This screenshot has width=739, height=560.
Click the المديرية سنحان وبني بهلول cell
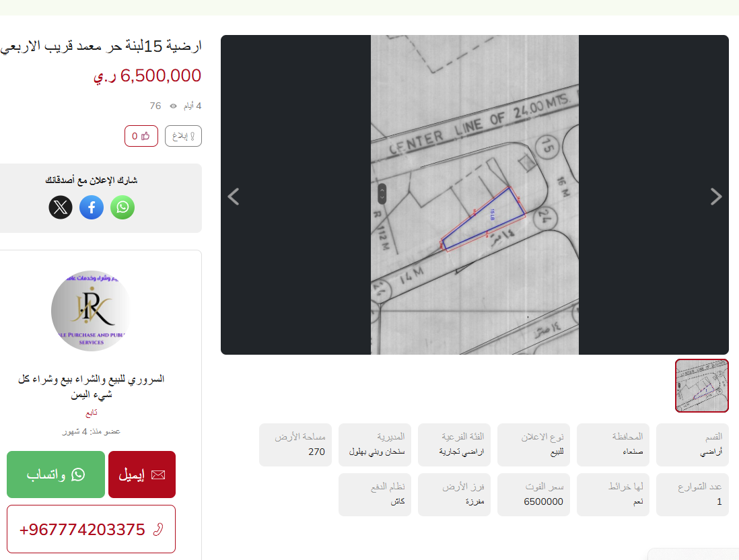click(x=375, y=444)
